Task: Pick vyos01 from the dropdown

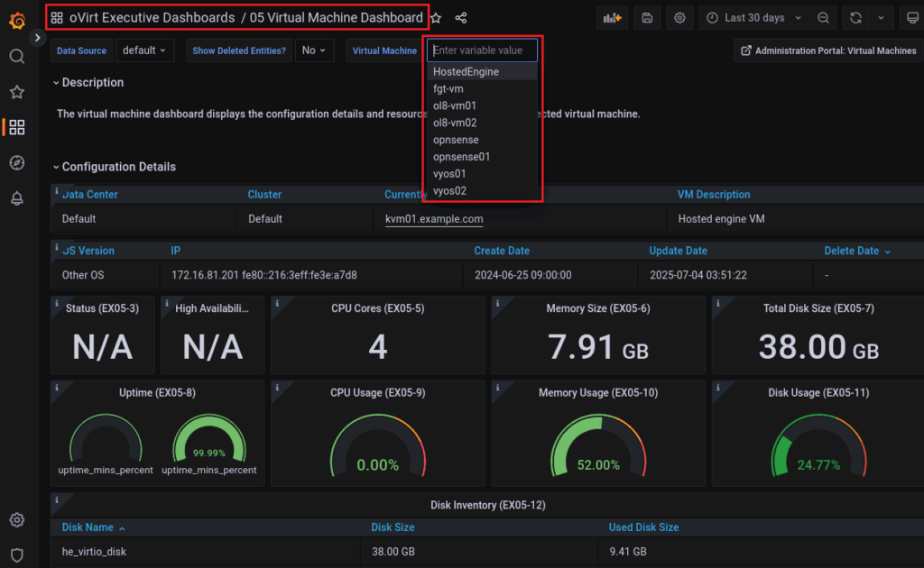Action: click(x=482, y=174)
